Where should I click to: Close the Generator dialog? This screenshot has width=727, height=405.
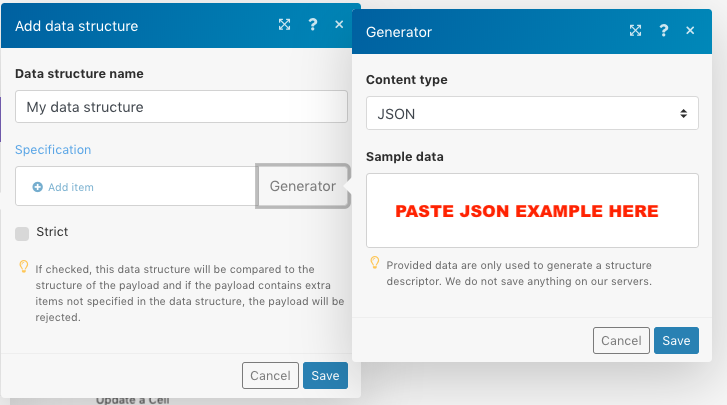click(690, 31)
